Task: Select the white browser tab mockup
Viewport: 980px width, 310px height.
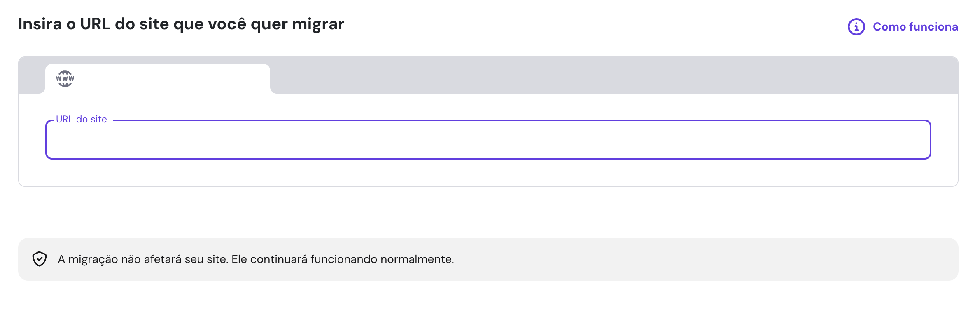Action: (157, 79)
